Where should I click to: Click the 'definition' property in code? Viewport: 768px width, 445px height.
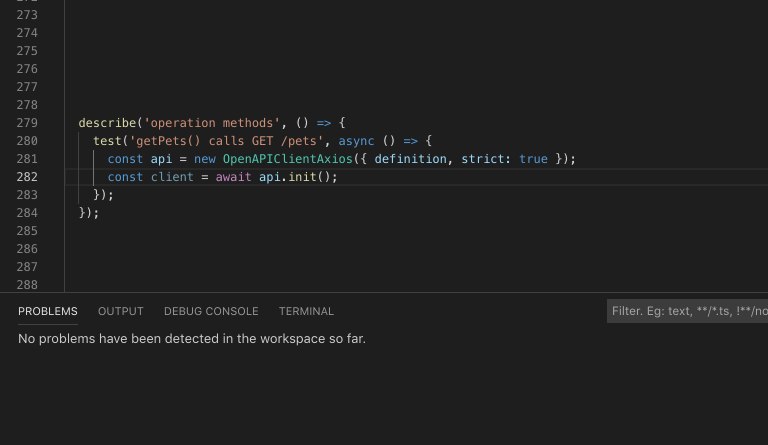pyautogui.click(x=410, y=159)
